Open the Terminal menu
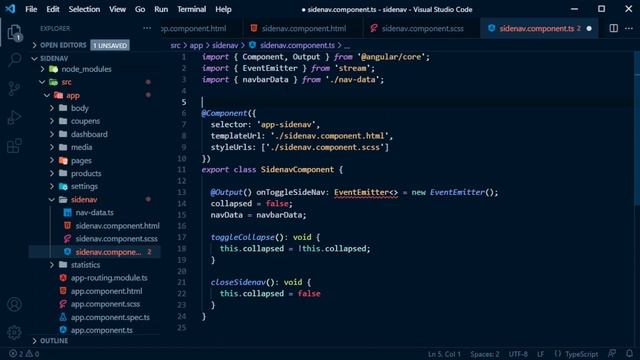 pos(191,9)
